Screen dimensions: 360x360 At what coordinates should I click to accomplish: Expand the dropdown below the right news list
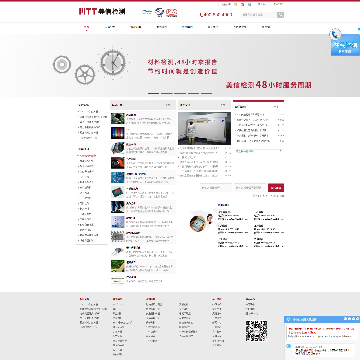coord(259,151)
